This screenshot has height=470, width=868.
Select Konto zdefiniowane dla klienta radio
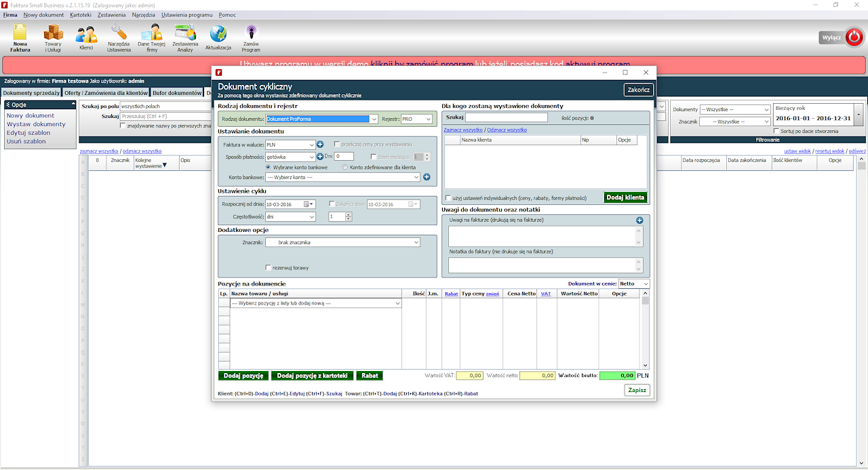point(346,167)
